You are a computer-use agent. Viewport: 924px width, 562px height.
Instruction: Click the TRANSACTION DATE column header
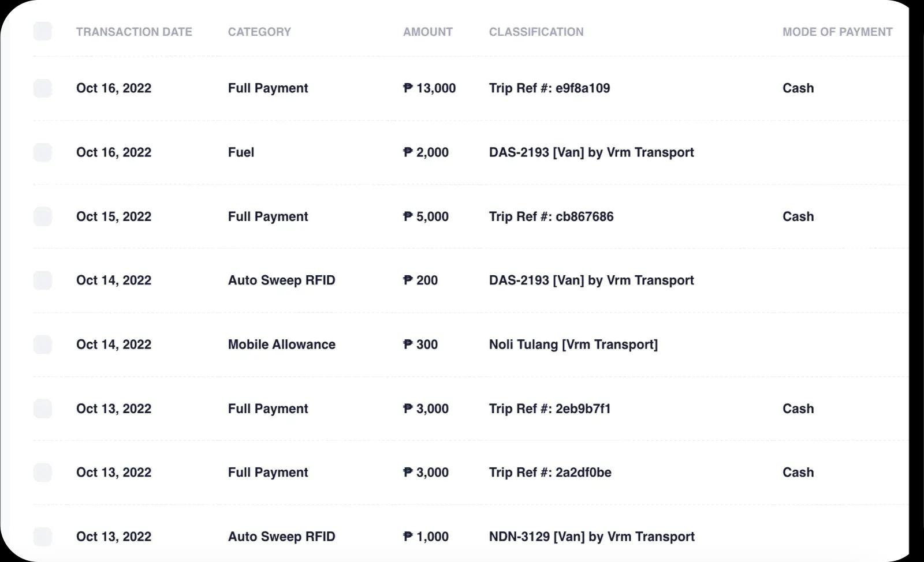[135, 32]
